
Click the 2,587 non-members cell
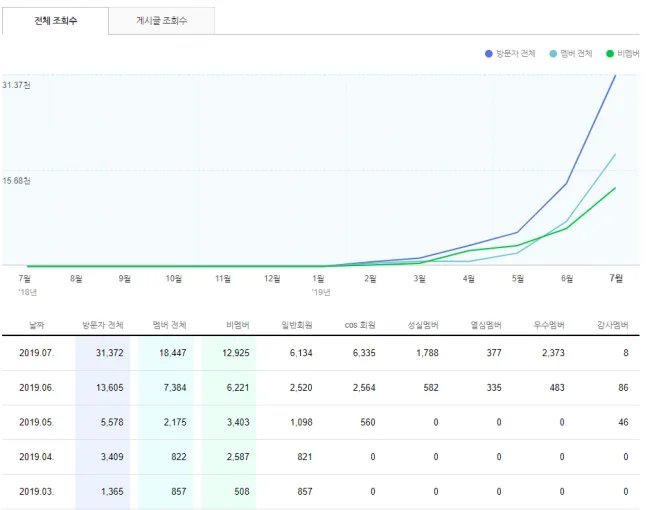pos(238,457)
